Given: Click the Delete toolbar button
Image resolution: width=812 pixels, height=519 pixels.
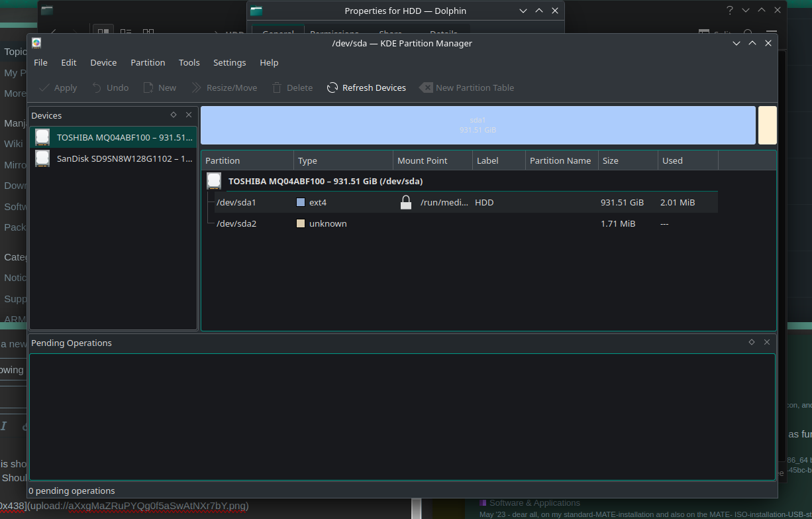Looking at the screenshot, I should pyautogui.click(x=291, y=87).
